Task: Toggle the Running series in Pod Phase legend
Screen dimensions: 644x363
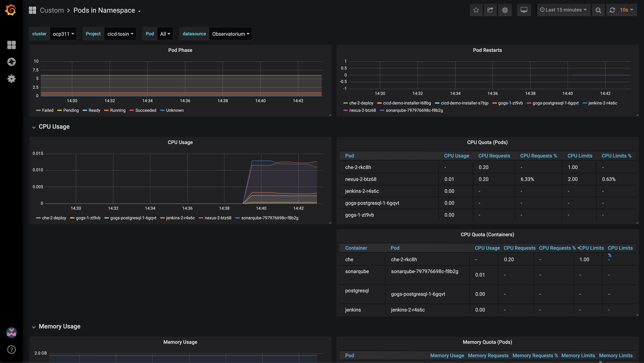Action: (117, 110)
